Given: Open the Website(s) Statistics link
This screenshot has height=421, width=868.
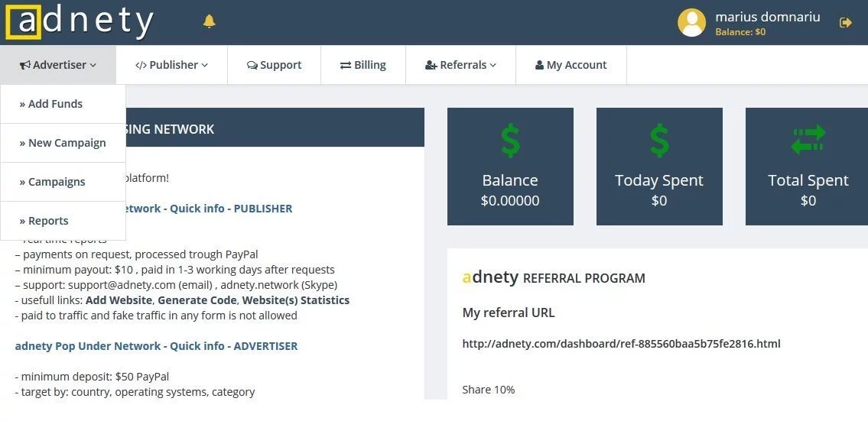Looking at the screenshot, I should point(296,300).
